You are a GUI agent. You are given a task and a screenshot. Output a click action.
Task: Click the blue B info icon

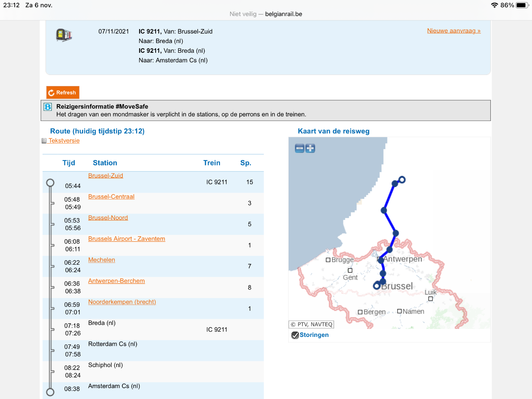48,107
